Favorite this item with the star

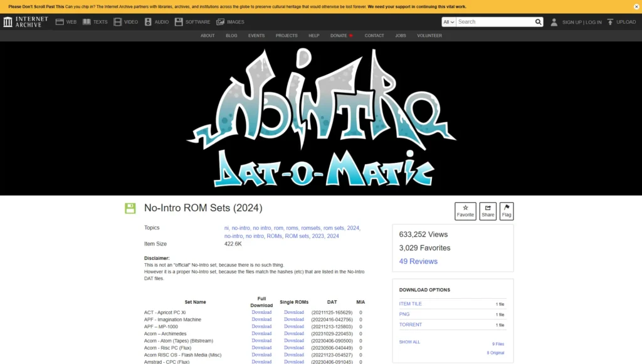pos(466,211)
